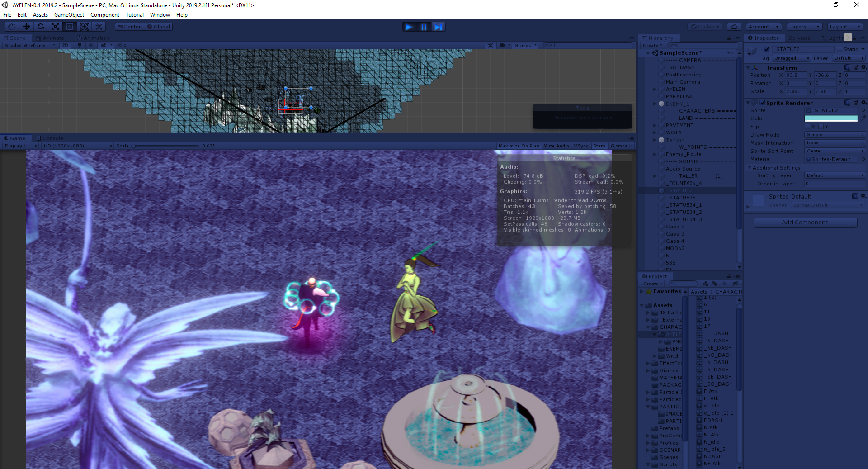The height and width of the screenshot is (469, 868).
Task: Open the GameObject menu
Action: tap(69, 15)
